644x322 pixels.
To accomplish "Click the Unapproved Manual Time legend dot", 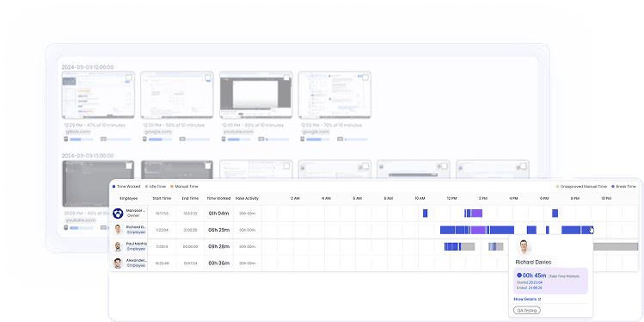I will (x=558, y=187).
